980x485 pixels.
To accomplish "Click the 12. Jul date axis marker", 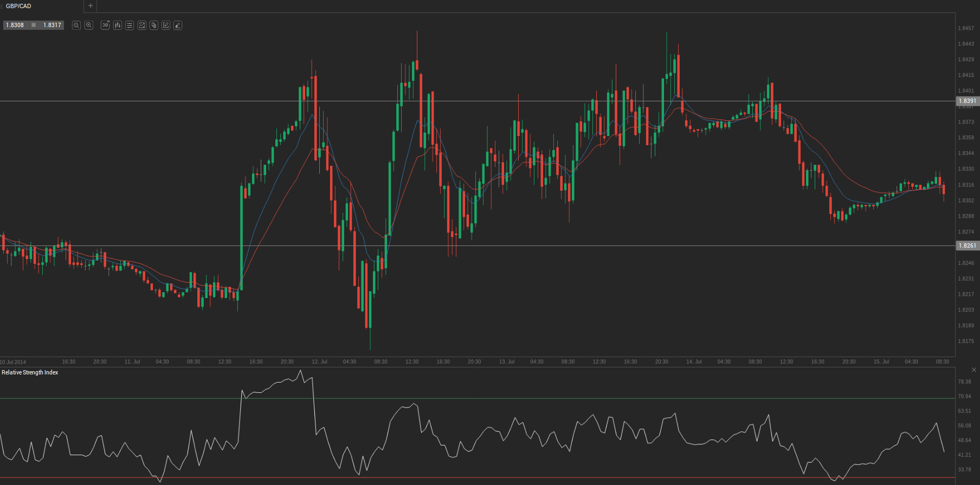I will coord(319,362).
